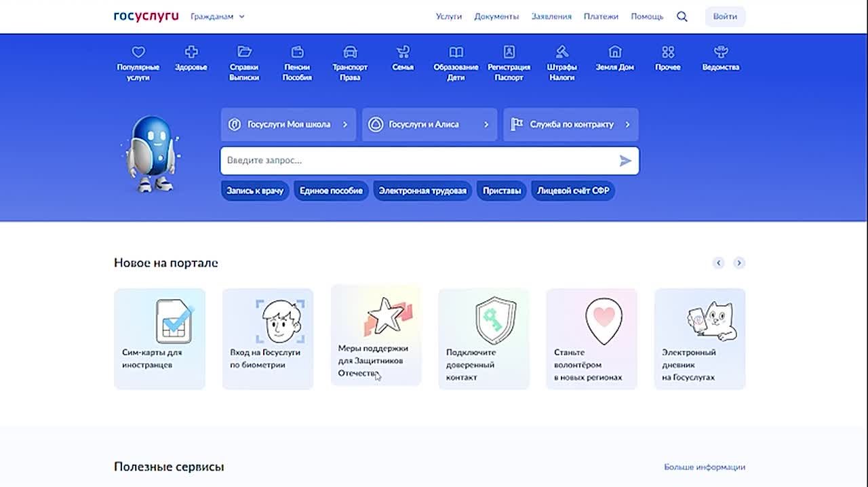Click the search magnifier icon in header

pos(682,16)
